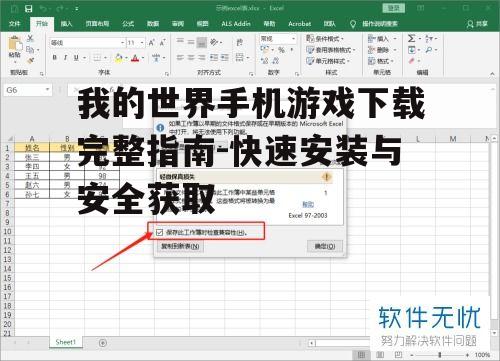Image resolution: width=500 pixels, height=361 pixels.
Task: Pick the red font color button
Action: pos(135,58)
